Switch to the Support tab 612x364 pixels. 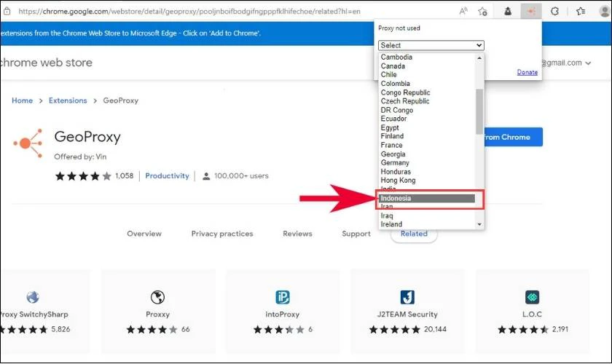tap(356, 234)
